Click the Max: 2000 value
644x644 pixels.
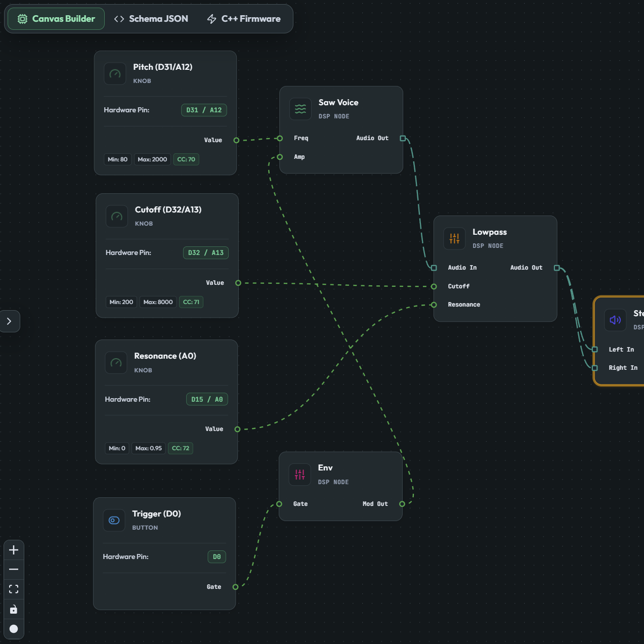[x=152, y=159]
